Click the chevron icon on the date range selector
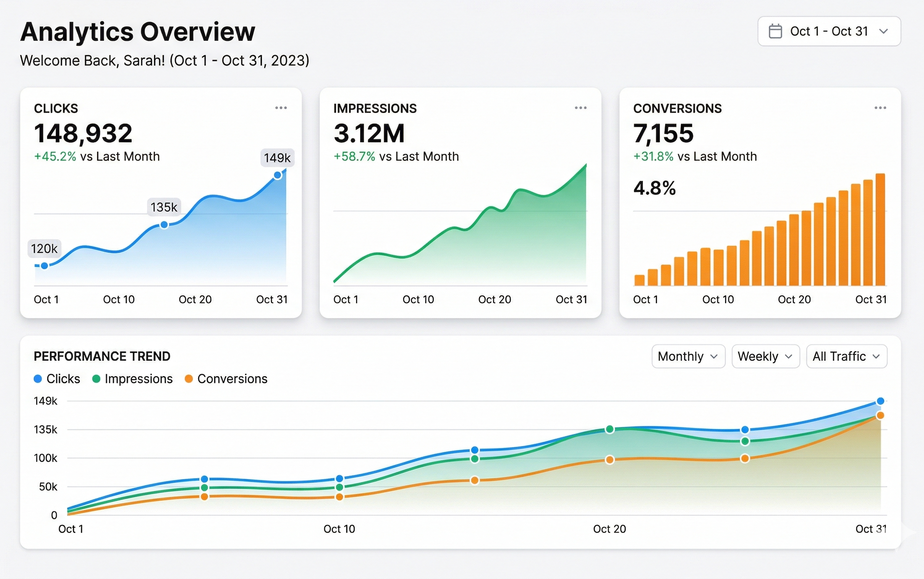The width and height of the screenshot is (924, 579). pyautogui.click(x=885, y=31)
